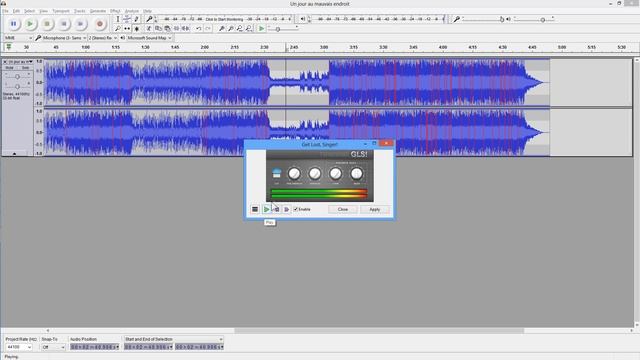Click the main toolbar green Play button

30,24
